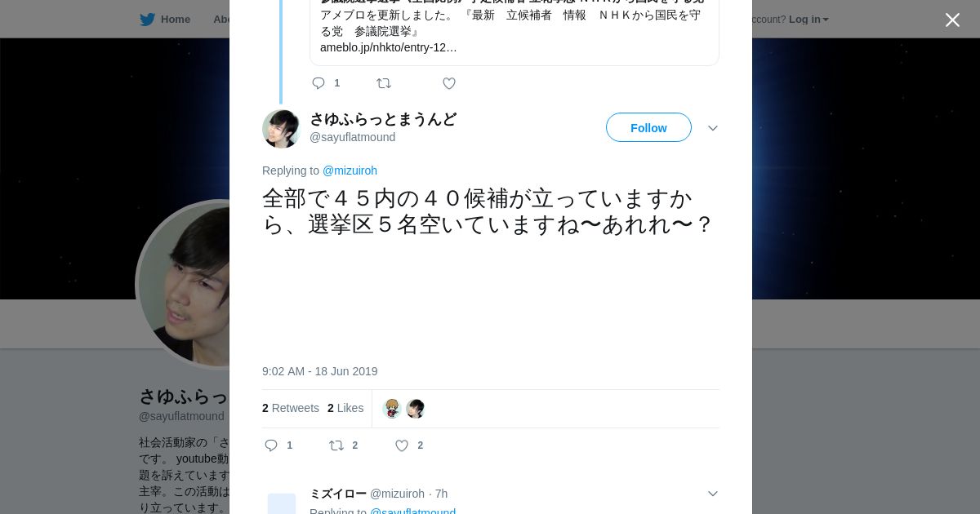The image size is (980, 514).
Task: Like the quoted tweet with the heart icon
Action: click(x=448, y=83)
